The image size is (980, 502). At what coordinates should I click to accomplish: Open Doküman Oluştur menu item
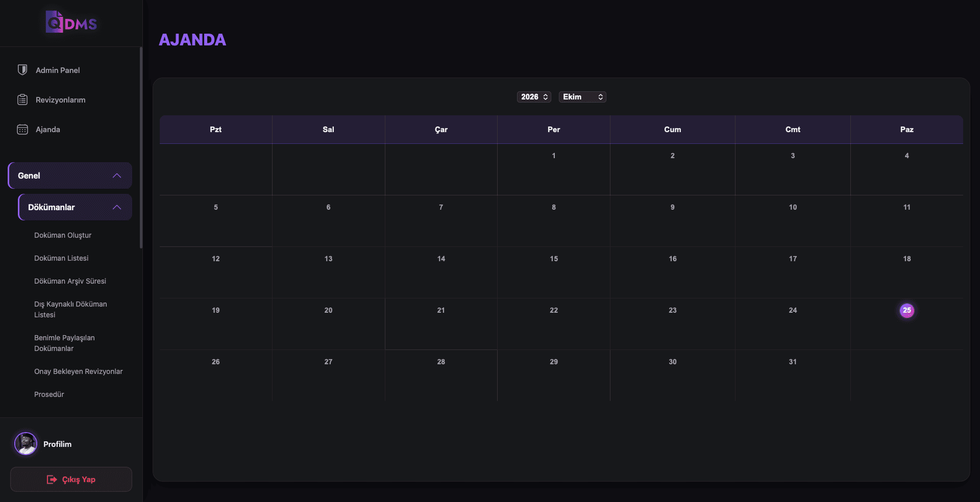pyautogui.click(x=63, y=235)
